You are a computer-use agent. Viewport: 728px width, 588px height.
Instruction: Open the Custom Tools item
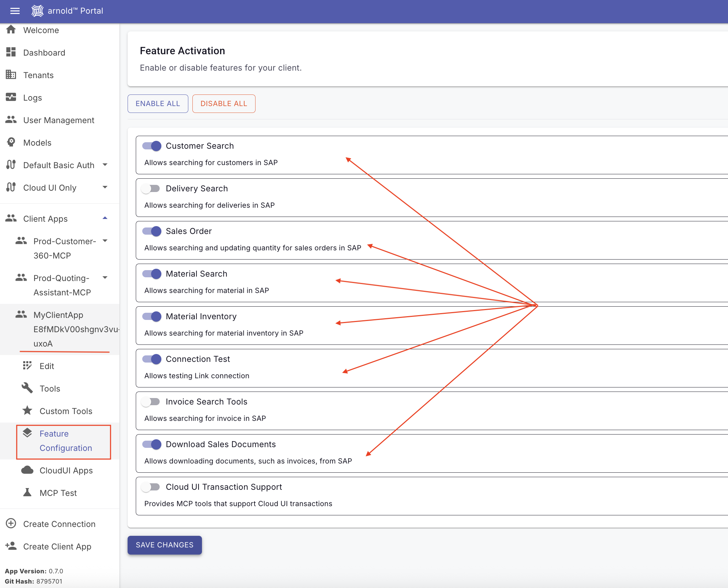[66, 411]
